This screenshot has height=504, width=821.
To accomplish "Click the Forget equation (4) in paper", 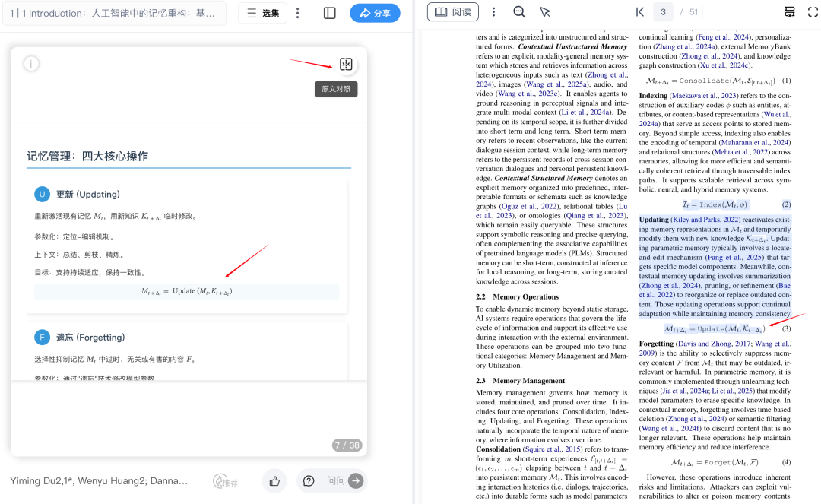I will [715, 463].
